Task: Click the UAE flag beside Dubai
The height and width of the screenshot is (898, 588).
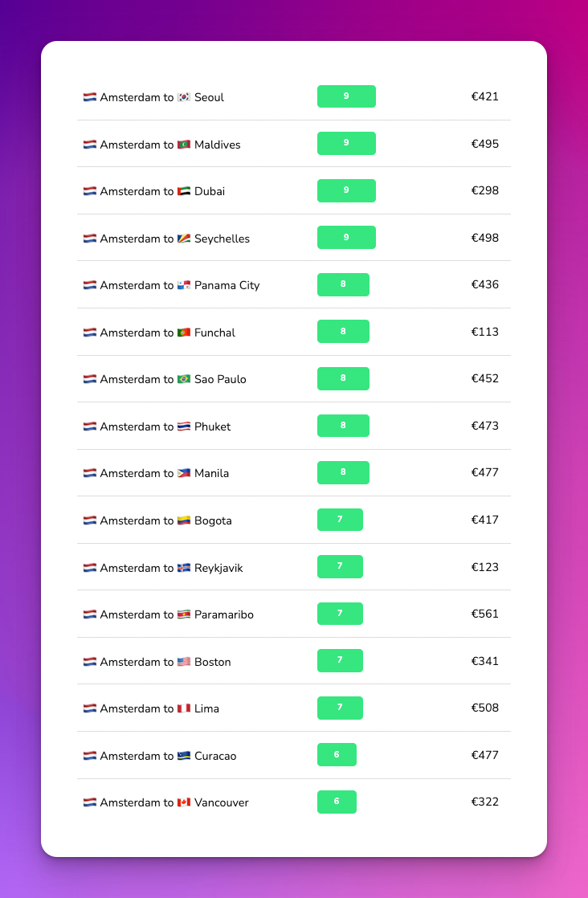Action: (184, 191)
